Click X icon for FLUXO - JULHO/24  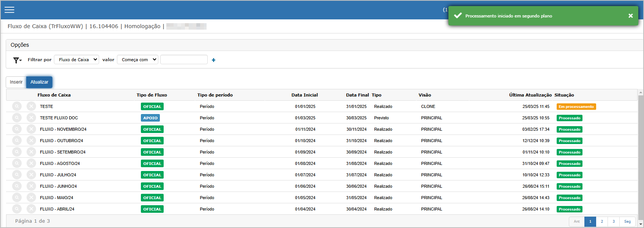32,175
